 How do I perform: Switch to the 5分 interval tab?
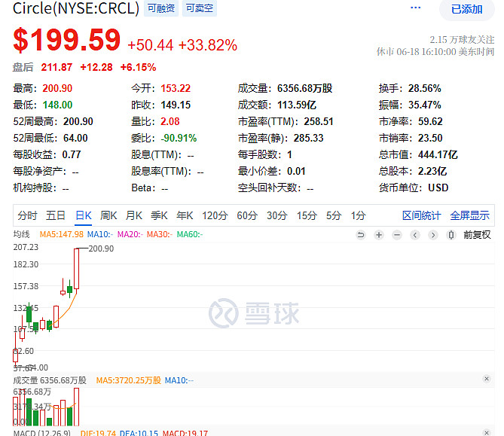(x=334, y=215)
